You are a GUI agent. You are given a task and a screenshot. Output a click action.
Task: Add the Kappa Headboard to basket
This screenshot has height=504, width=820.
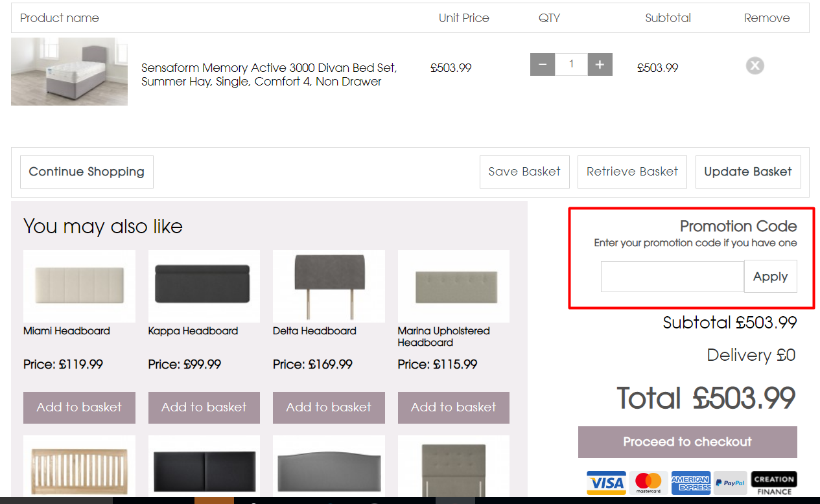(x=204, y=407)
